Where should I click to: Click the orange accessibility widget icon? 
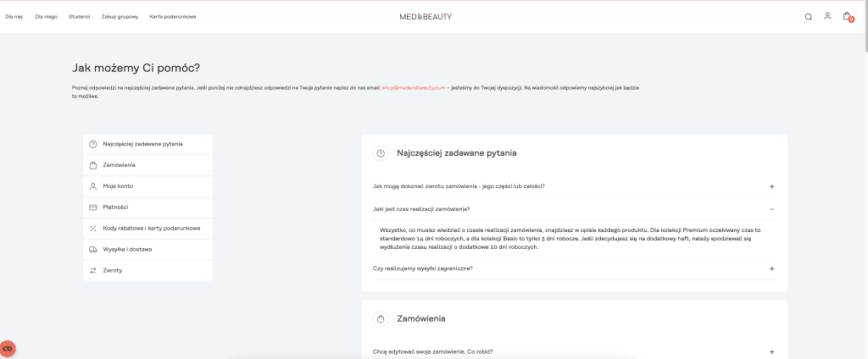click(x=8, y=349)
